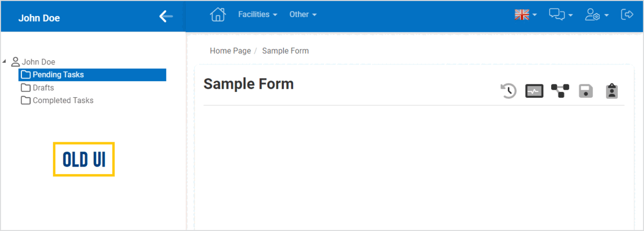Click the save floppy disk icon
This screenshot has height=231, width=644.
(x=586, y=91)
